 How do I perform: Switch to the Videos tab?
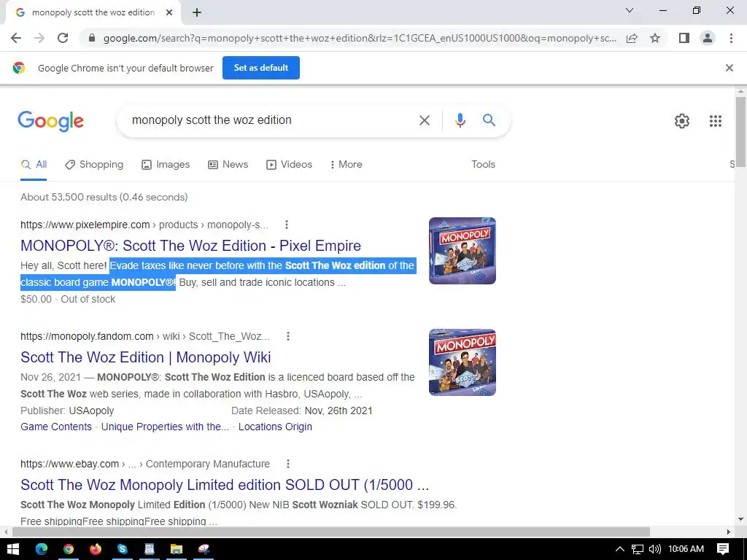(289, 165)
